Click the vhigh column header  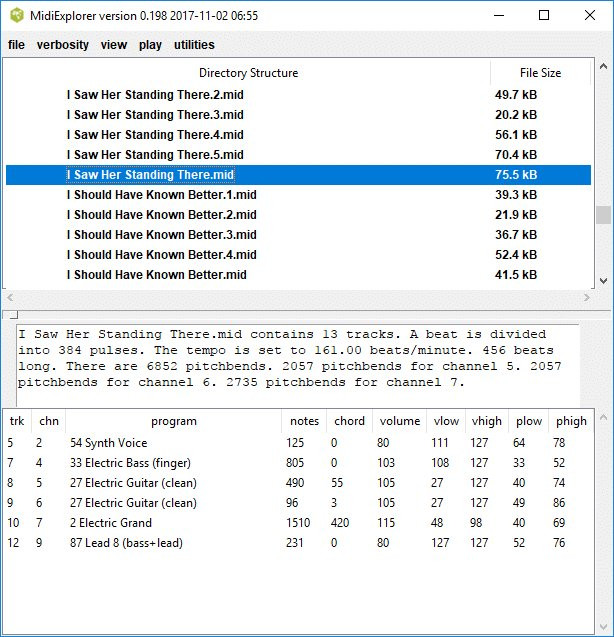point(487,421)
